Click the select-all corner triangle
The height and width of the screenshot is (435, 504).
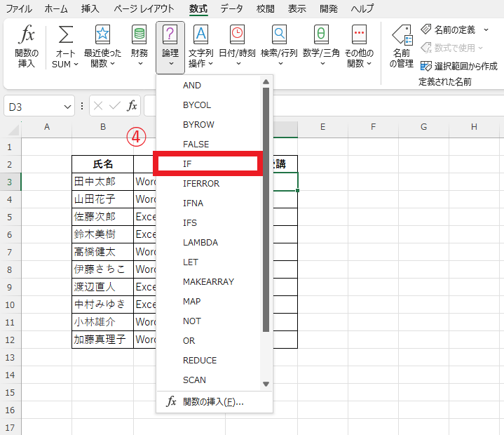[x=14, y=130]
